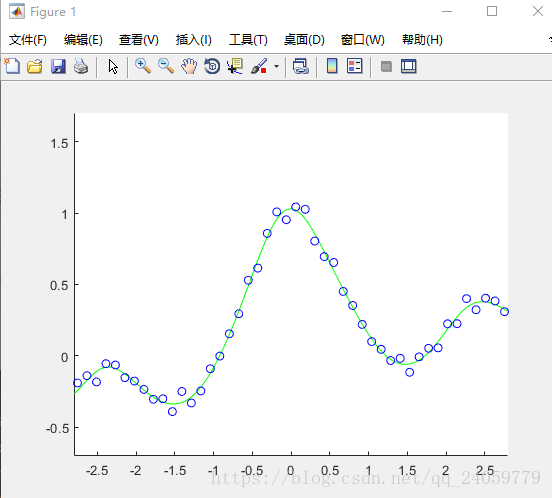The height and width of the screenshot is (498, 552).
Task: Select the Pan hand tool
Action: point(189,66)
